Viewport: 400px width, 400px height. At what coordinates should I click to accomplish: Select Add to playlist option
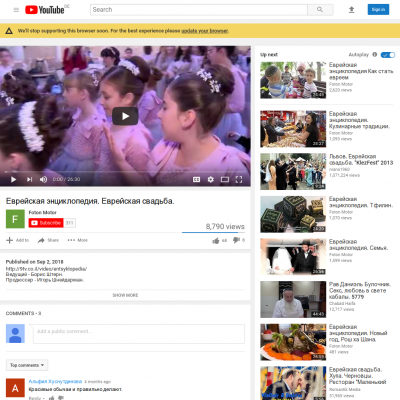click(18, 240)
